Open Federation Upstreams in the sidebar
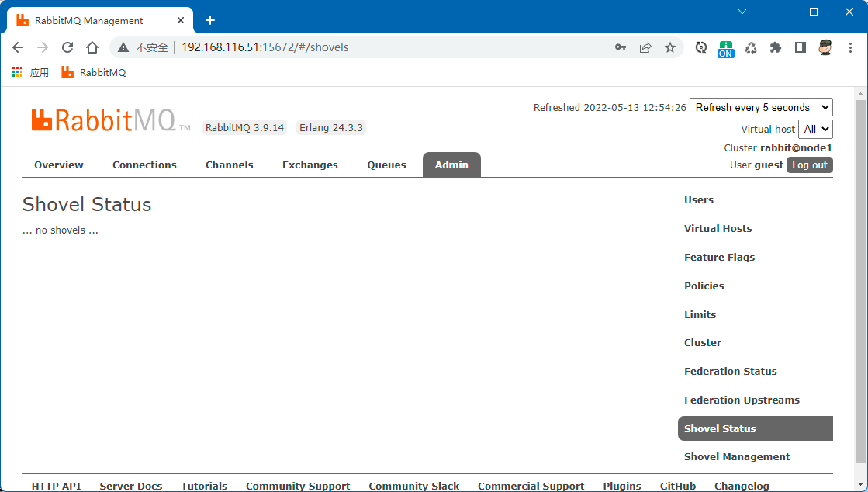The width and height of the screenshot is (868, 492). (742, 400)
